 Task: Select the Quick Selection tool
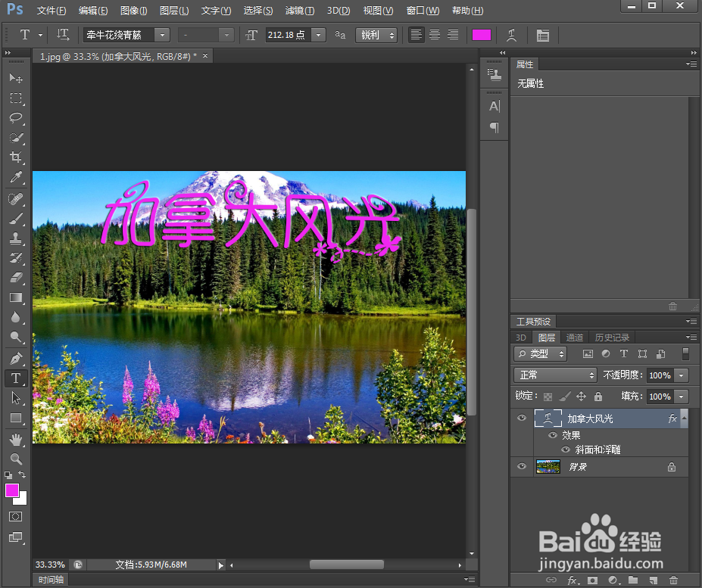pyautogui.click(x=16, y=138)
